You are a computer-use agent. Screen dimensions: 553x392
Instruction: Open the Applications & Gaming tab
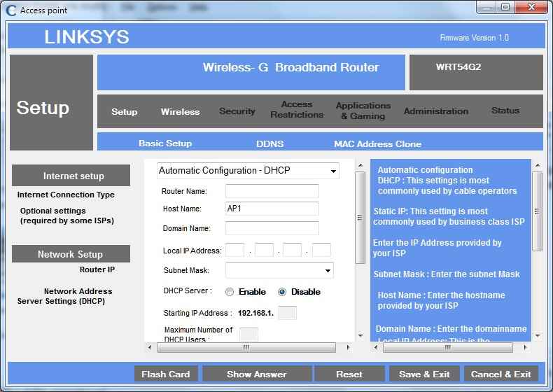click(x=363, y=111)
